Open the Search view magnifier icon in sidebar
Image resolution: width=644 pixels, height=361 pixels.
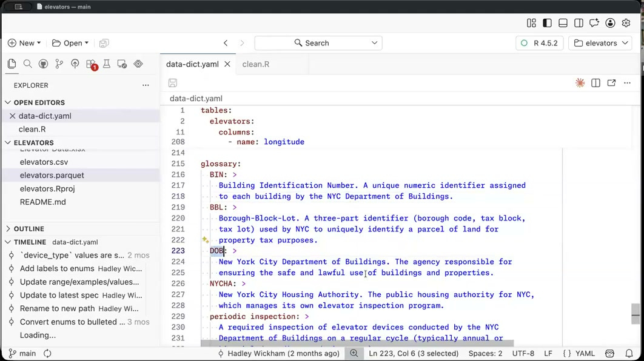pyautogui.click(x=27, y=64)
